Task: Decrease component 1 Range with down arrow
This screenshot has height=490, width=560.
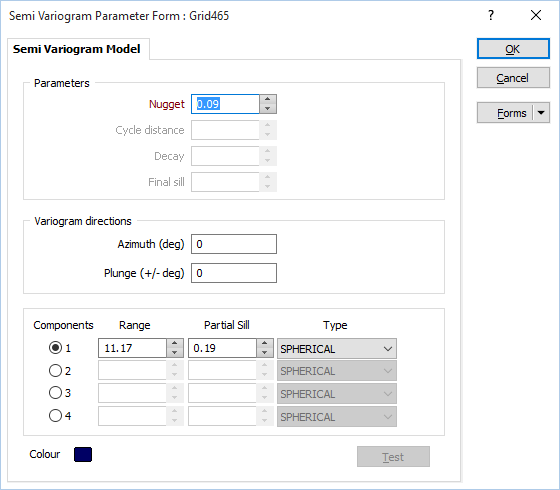Action: 175,352
